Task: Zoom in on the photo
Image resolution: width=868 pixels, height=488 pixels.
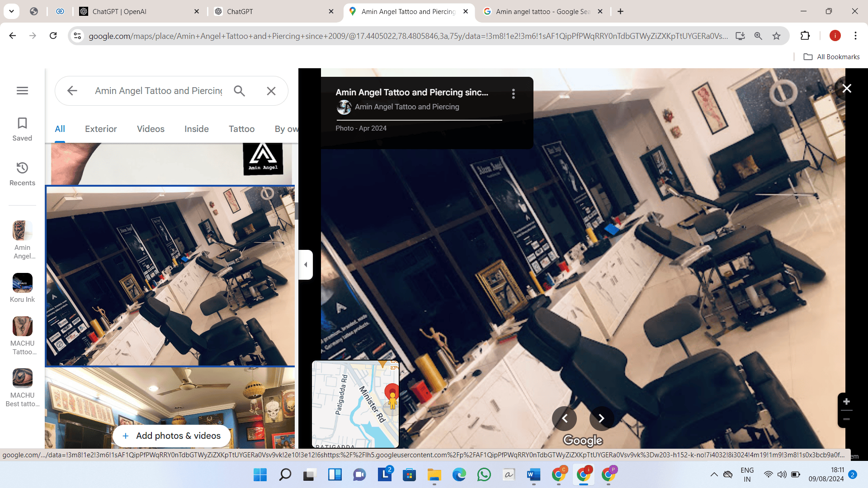Action: [846, 402]
